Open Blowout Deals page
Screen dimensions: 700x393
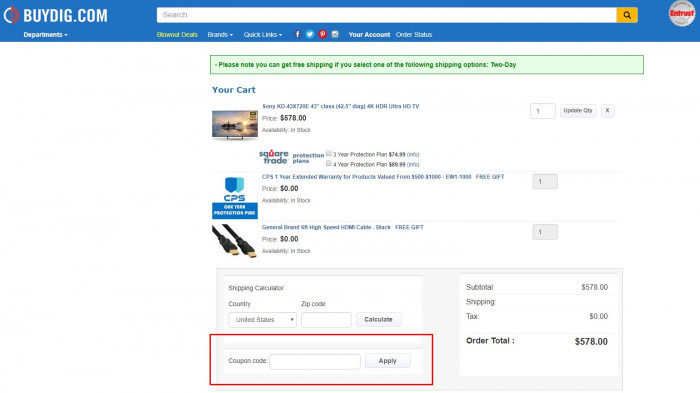click(x=177, y=34)
